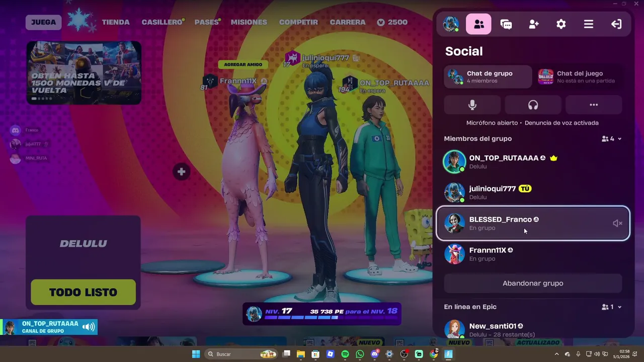
Task: Open the TIENDA tab
Action: pyautogui.click(x=116, y=22)
